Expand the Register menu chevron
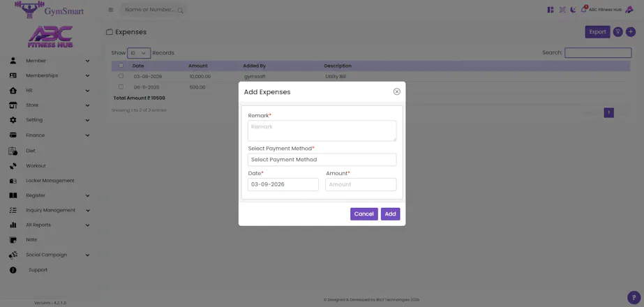Image resolution: width=644 pixels, height=307 pixels. pos(87,195)
